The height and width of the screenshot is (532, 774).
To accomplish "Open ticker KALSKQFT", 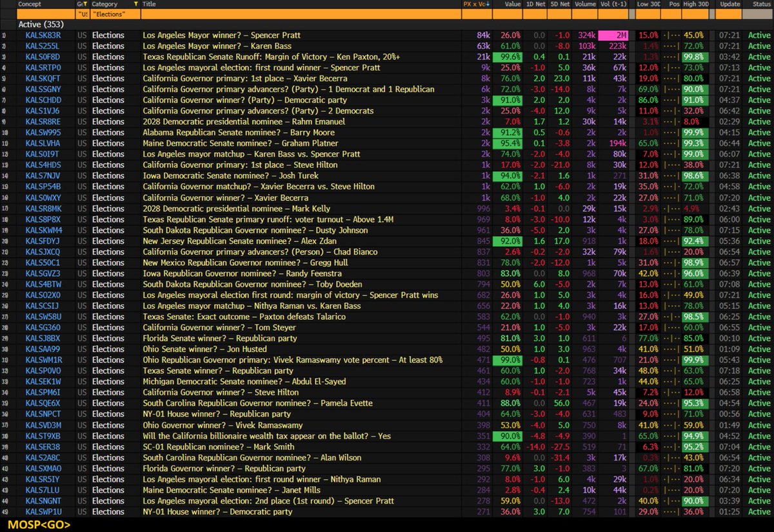I will click(x=43, y=78).
